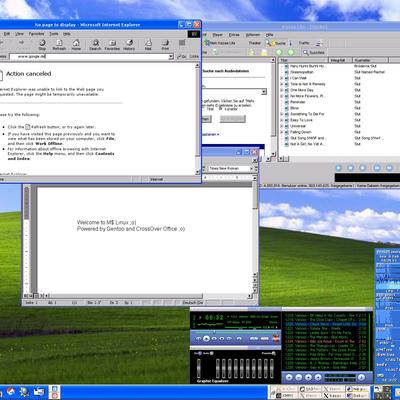Expand the 'I Can Wait' row in Kazaa
400x400 pixels.
(282, 78)
